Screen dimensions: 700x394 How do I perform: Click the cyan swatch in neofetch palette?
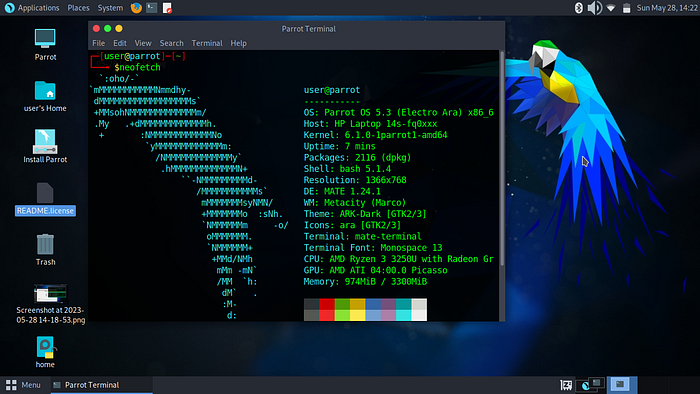tap(404, 315)
